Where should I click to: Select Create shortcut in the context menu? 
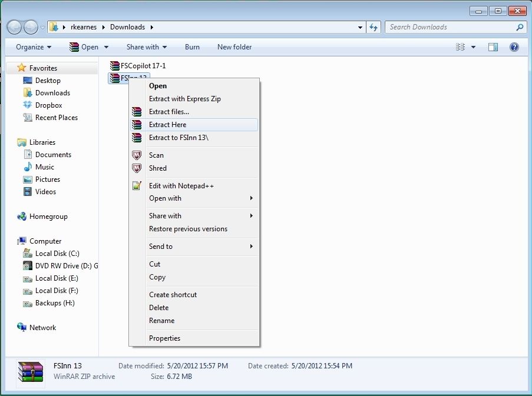point(194,295)
